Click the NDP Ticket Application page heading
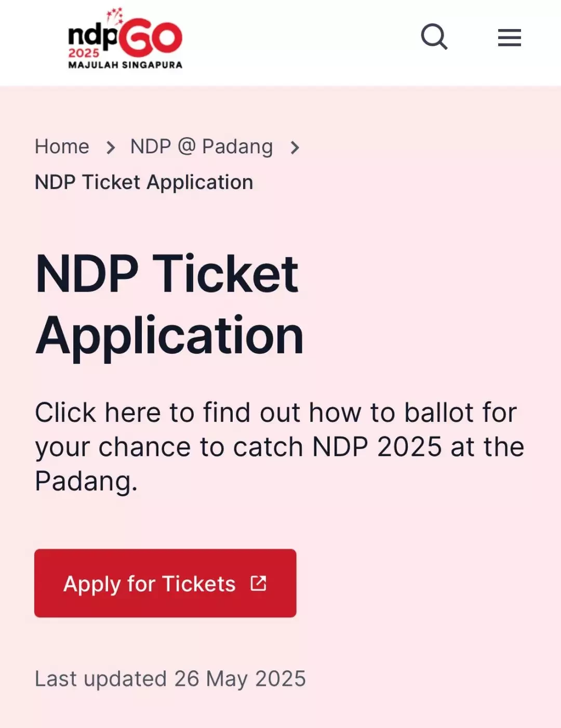This screenshot has height=728, width=561. (x=169, y=305)
